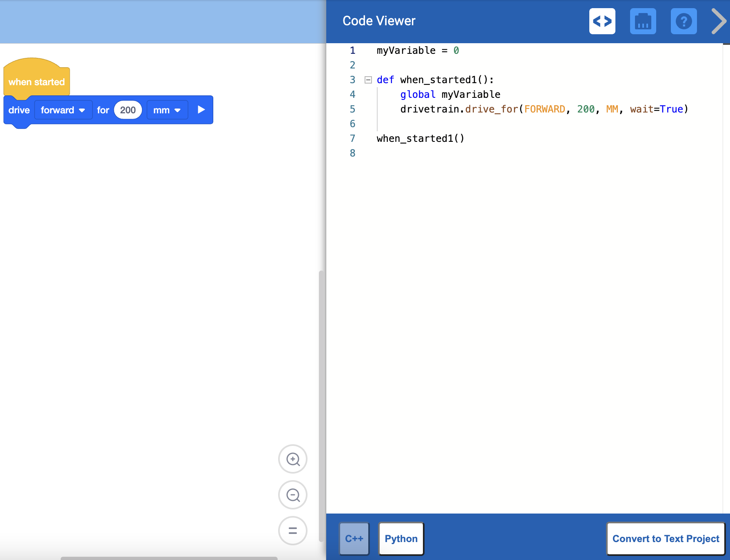Select line 5 drivetrain.drive_for code
This screenshot has height=560, width=730.
tap(542, 109)
